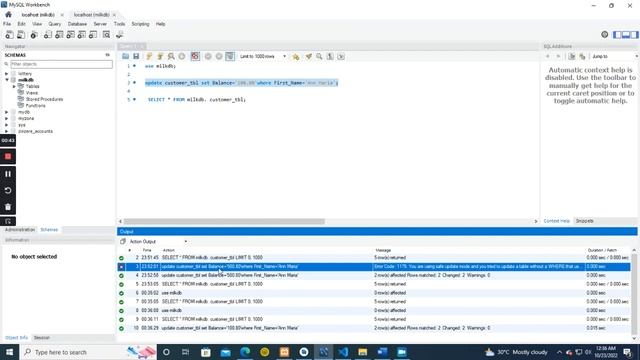Select output row 10 update customer_tbl
Screen dimensions: 640x360
(x=373, y=328)
